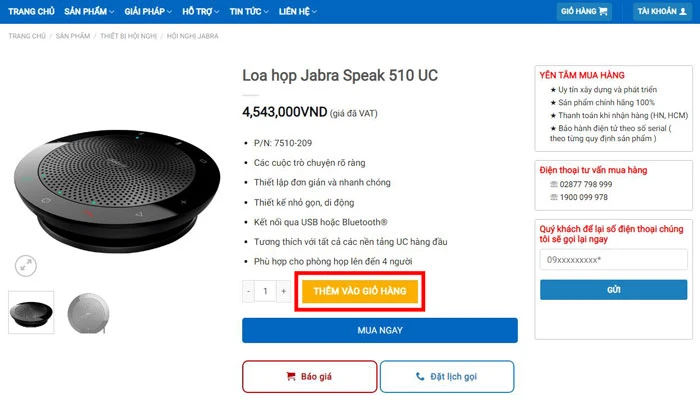The height and width of the screenshot is (405, 700).
Task: Decrease quantity with minus button
Action: (x=249, y=291)
